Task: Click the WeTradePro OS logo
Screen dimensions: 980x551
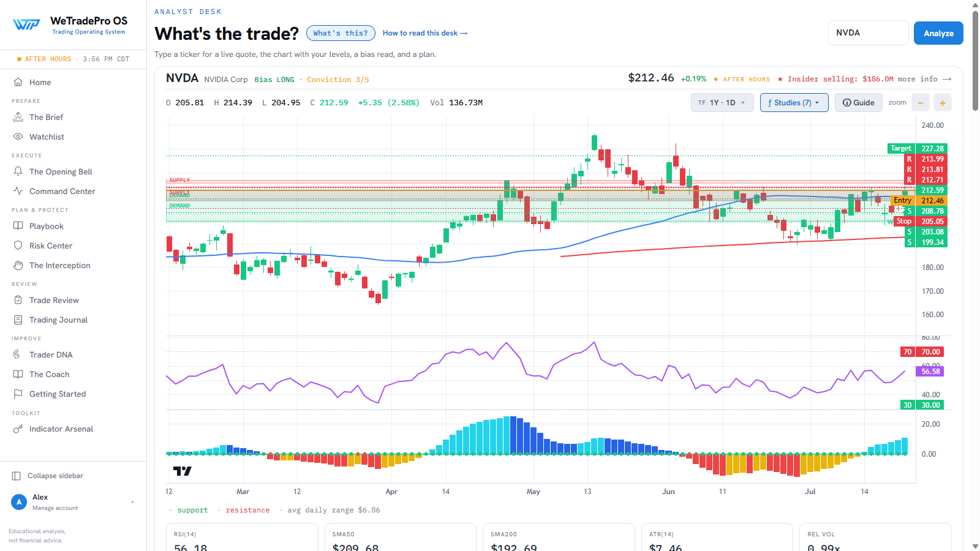Action: [x=26, y=25]
